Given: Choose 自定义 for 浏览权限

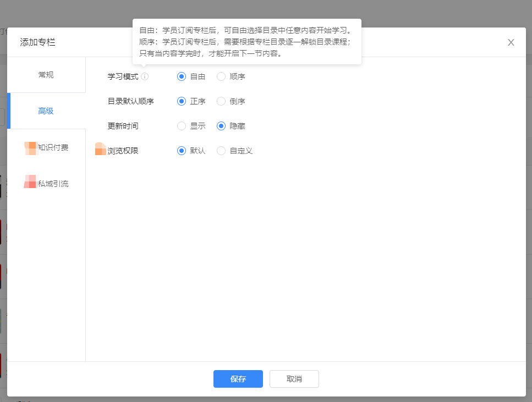Looking at the screenshot, I should 221,151.
